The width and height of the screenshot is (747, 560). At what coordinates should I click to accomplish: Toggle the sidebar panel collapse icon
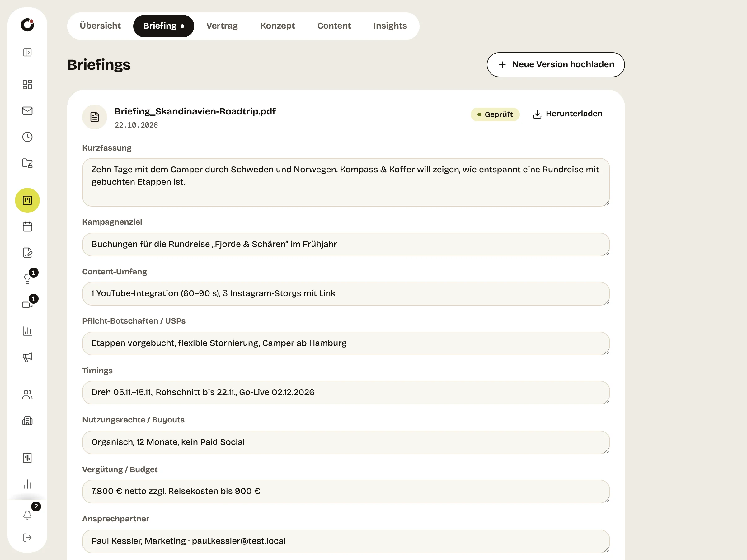point(27,52)
